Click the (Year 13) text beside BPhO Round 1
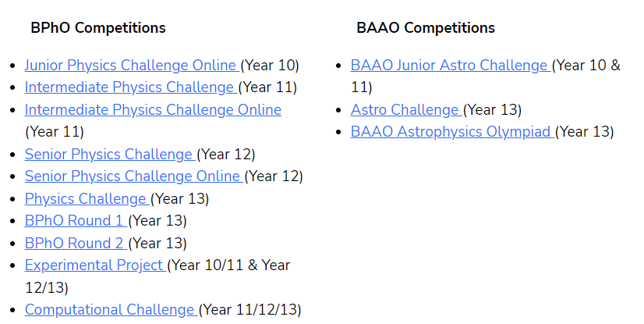This screenshot has height=324, width=644. (157, 221)
